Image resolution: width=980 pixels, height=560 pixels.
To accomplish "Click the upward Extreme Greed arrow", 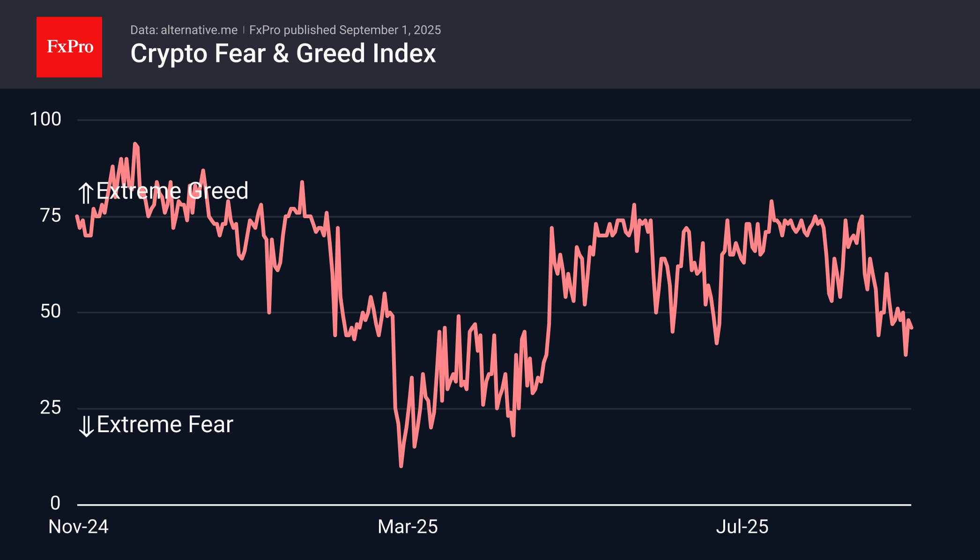I will click(x=86, y=193).
